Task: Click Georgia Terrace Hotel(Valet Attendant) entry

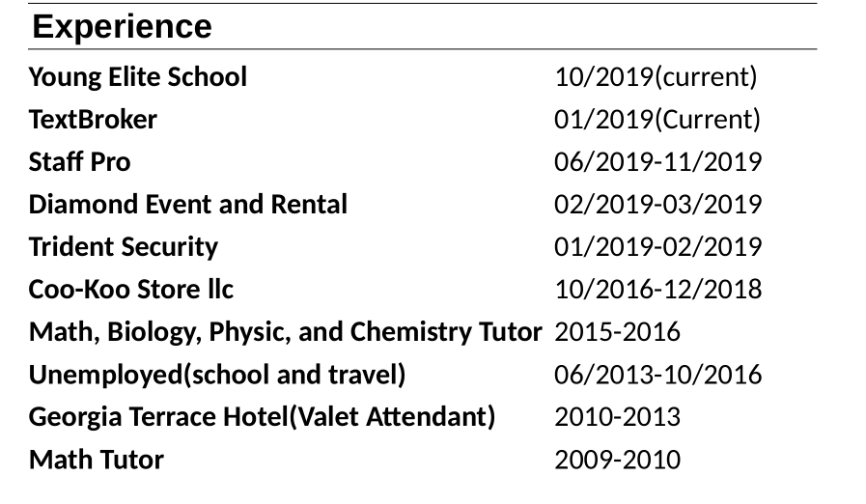Action: click(262, 417)
